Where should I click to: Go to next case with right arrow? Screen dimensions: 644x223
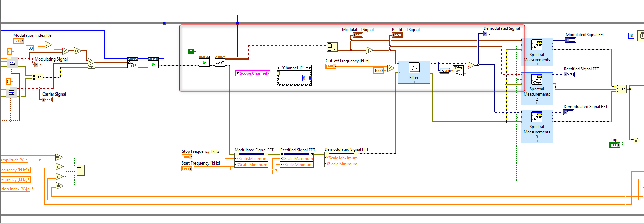310,68
